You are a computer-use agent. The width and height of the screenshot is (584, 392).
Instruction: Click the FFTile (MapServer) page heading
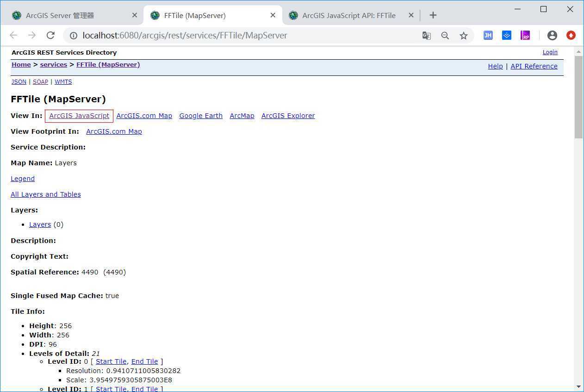point(58,99)
